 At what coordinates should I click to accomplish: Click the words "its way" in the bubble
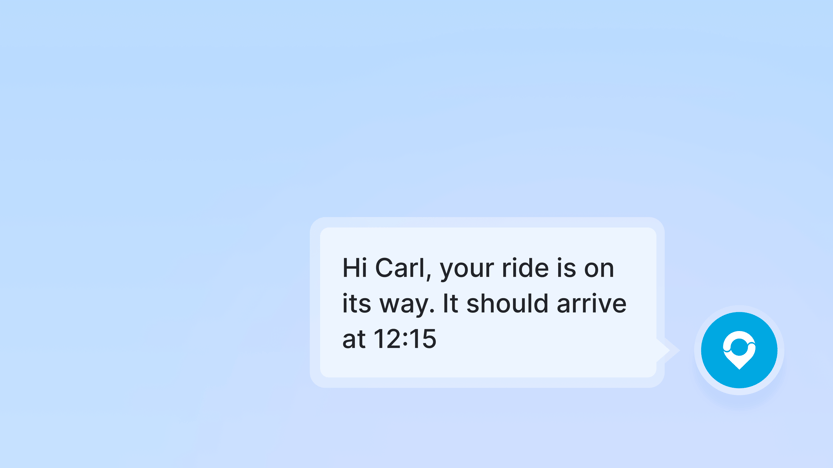[x=388, y=304]
